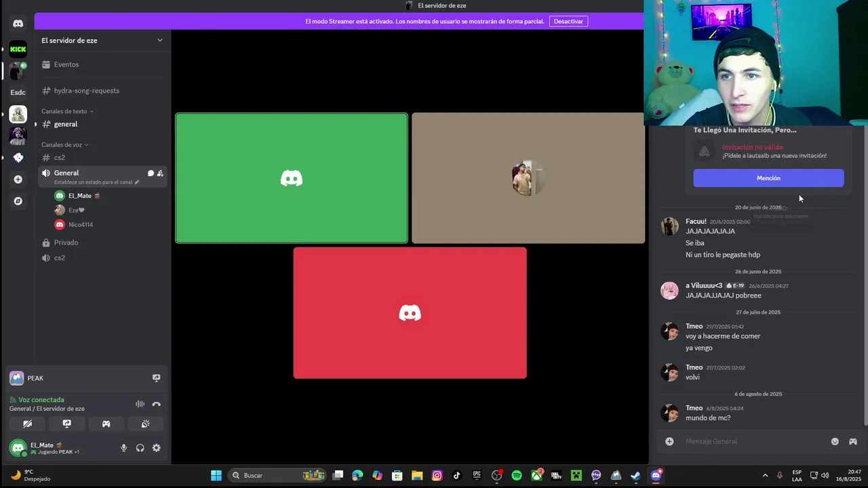Open Spotify from the taskbar
Viewport: 868px width, 488px height.
pos(517,475)
